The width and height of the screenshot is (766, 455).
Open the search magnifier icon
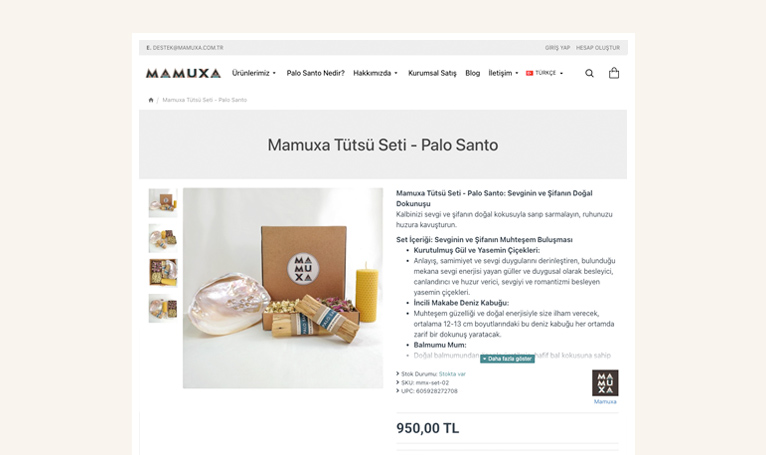point(589,73)
